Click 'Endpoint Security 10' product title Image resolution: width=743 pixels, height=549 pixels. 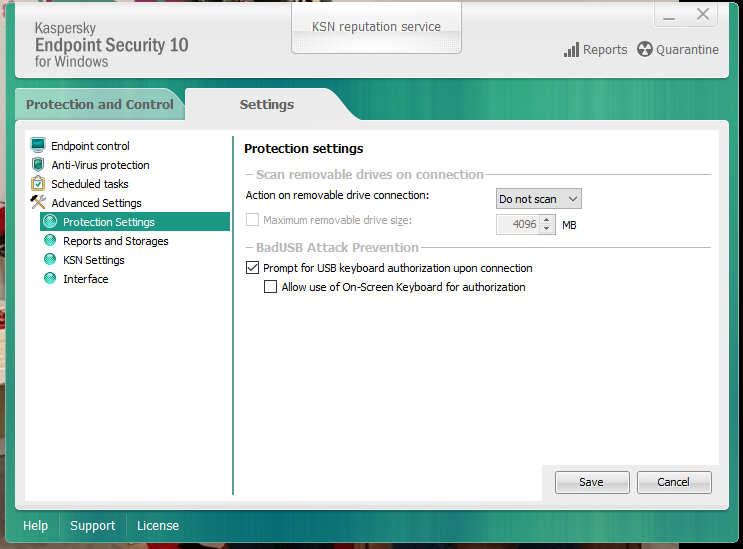[111, 45]
